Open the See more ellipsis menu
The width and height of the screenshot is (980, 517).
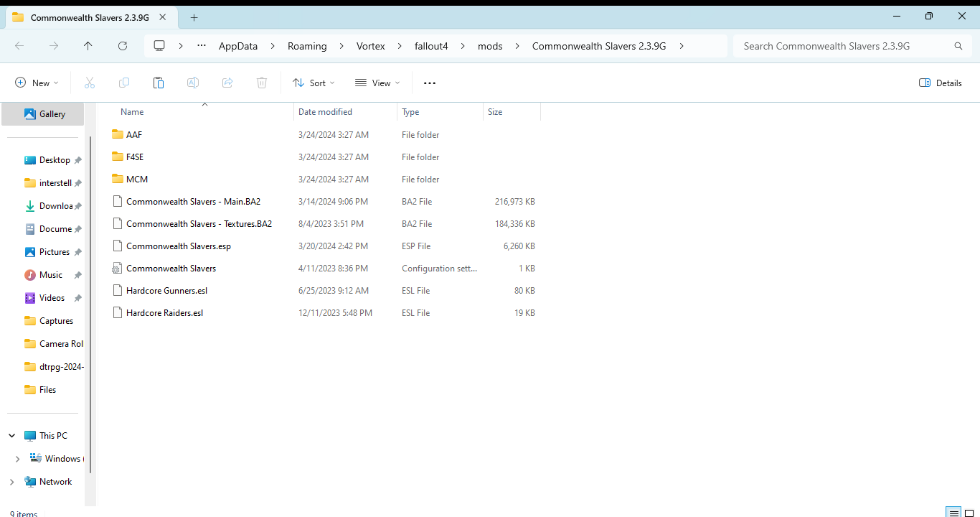[x=430, y=83]
